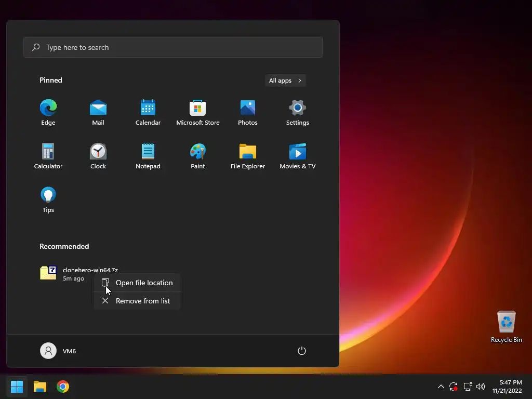Click the Type here to search box
Viewport: 532px width, 399px height.
(173, 47)
